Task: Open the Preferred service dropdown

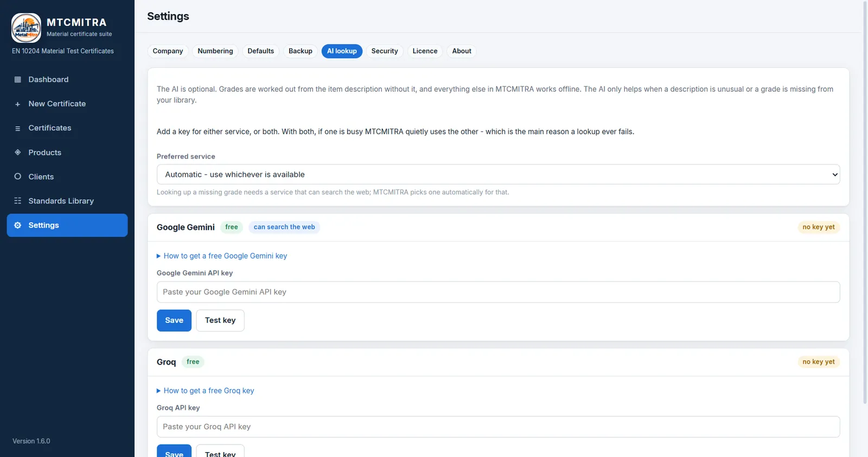Action: coord(498,174)
